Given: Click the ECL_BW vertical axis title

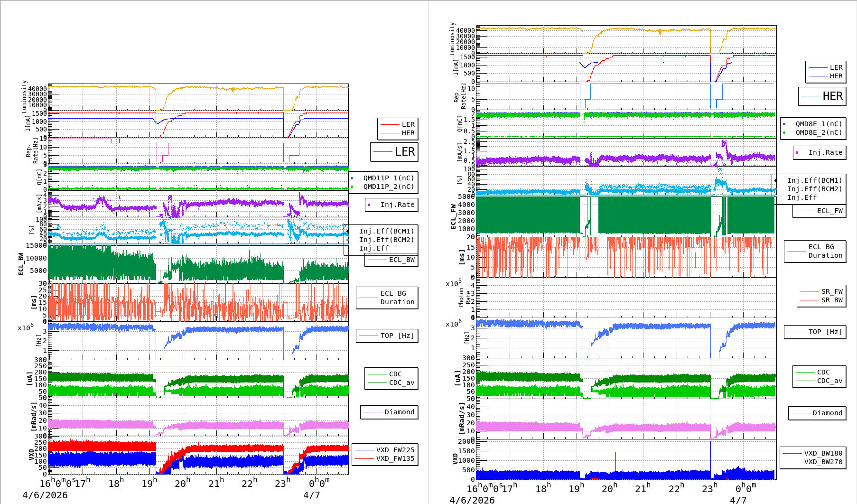Looking at the screenshot, I should pyautogui.click(x=21, y=264).
